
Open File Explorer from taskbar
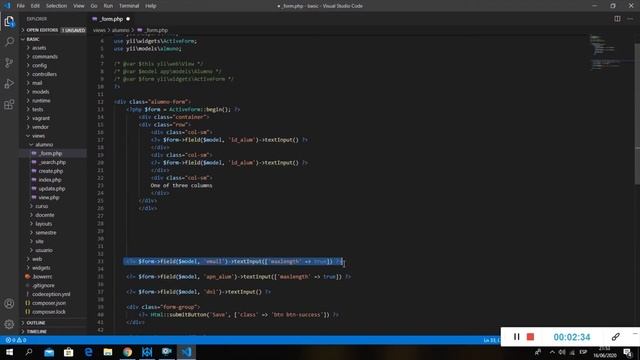tap(108, 352)
